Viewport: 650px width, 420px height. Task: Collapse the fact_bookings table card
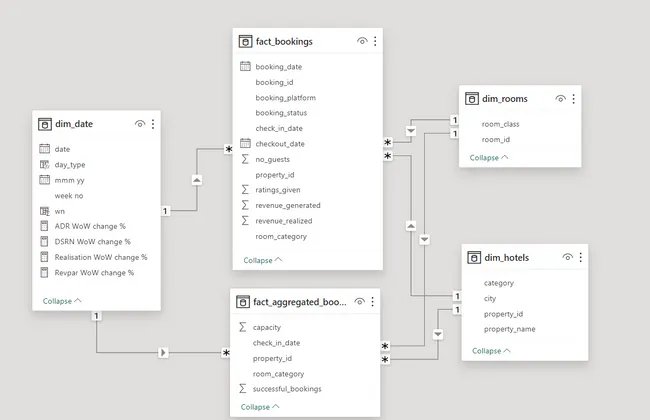pyautogui.click(x=262, y=260)
